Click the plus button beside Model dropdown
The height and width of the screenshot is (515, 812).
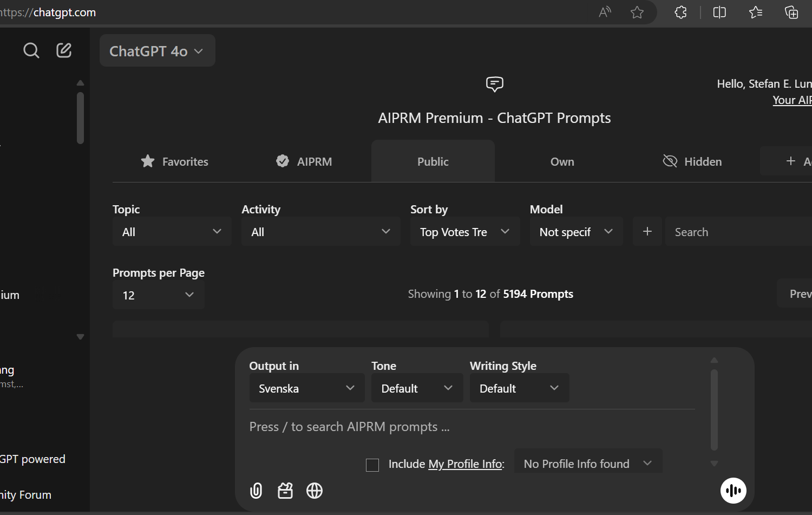point(647,232)
